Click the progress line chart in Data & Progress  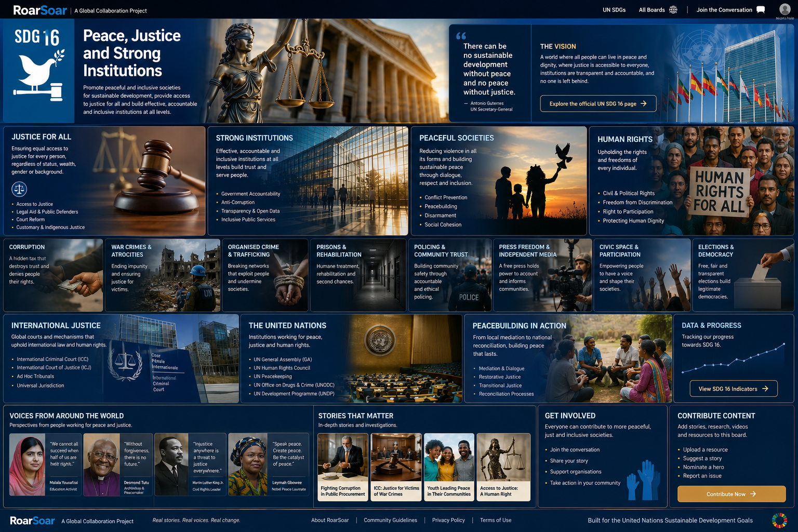click(733, 357)
